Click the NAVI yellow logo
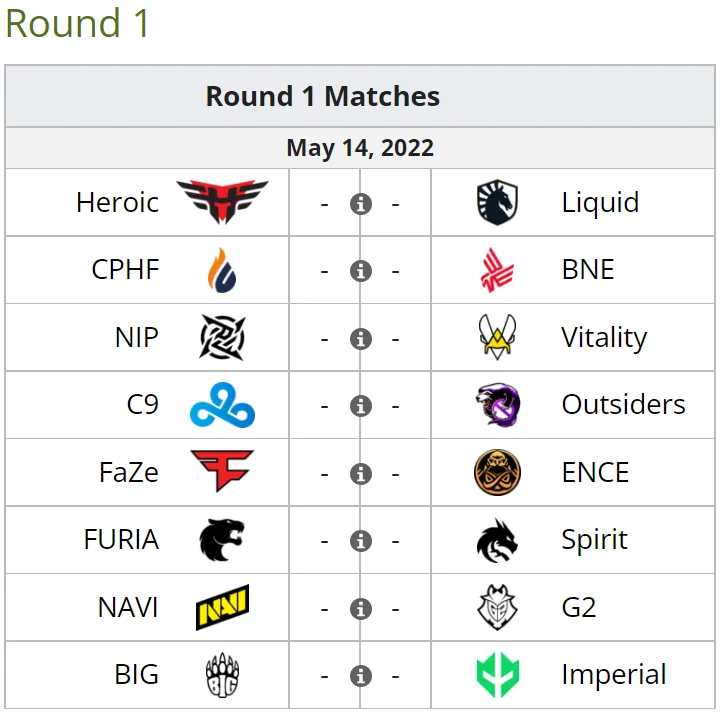Image resolution: width=726 pixels, height=719 pixels. pos(223,607)
